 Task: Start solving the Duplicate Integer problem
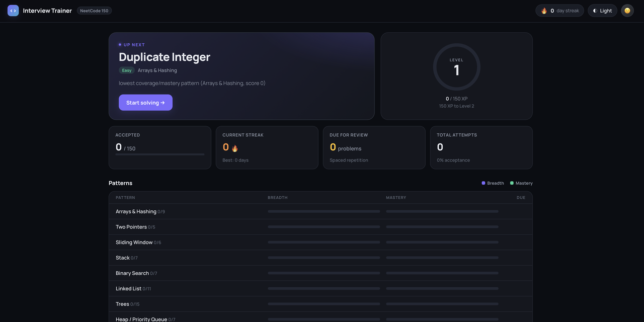click(145, 103)
